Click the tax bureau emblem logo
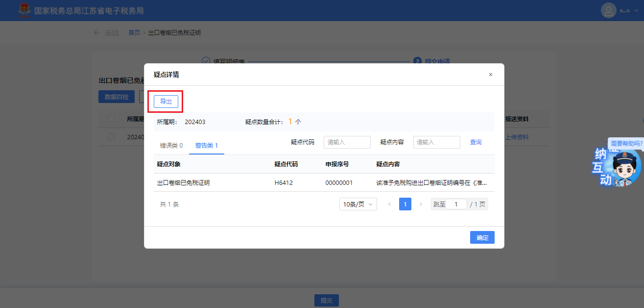The image size is (644, 308). tap(24, 10)
